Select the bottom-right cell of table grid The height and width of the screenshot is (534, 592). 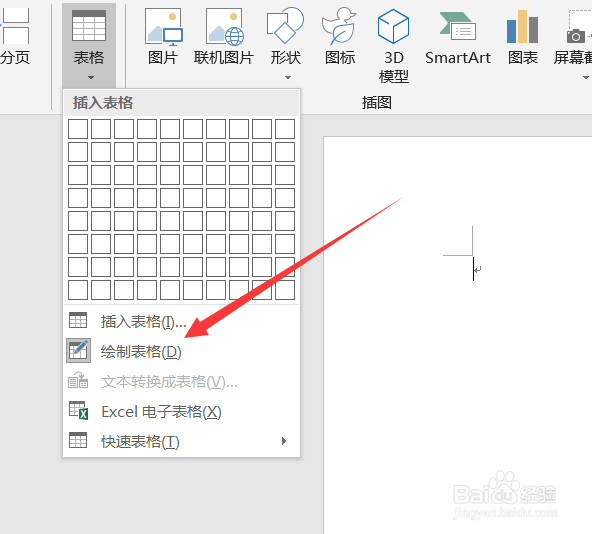285,290
